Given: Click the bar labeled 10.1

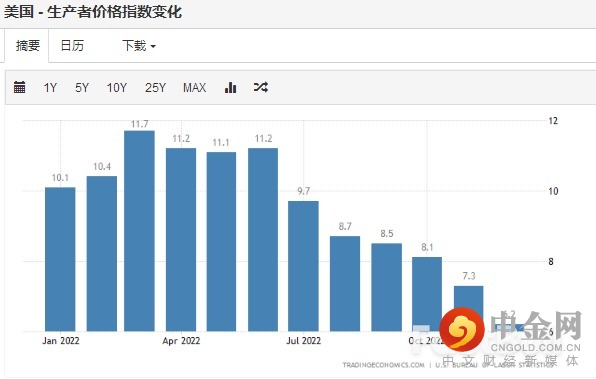Looking at the screenshot, I should [60, 259].
